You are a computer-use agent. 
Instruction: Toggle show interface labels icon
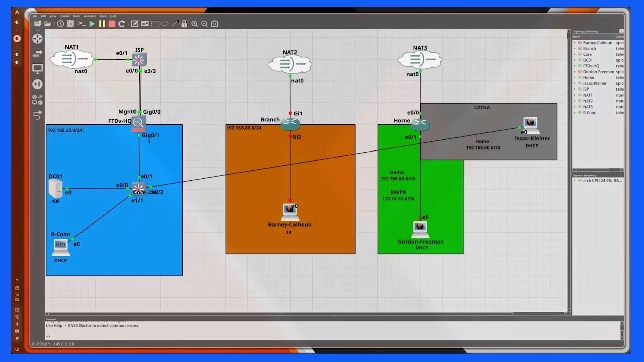coord(70,24)
